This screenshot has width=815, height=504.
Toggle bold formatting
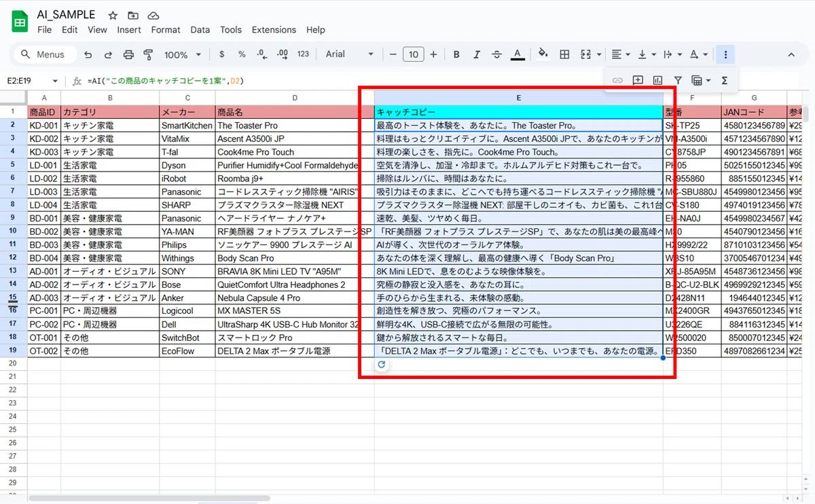tap(456, 54)
